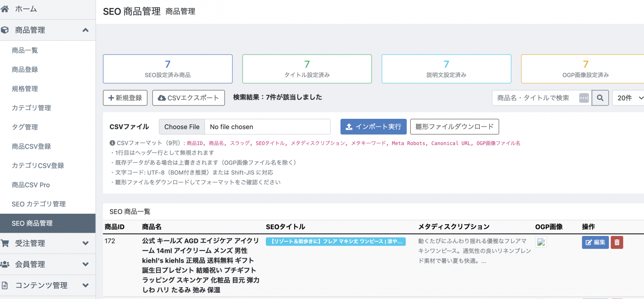Click the インポート実行 button

click(x=373, y=126)
